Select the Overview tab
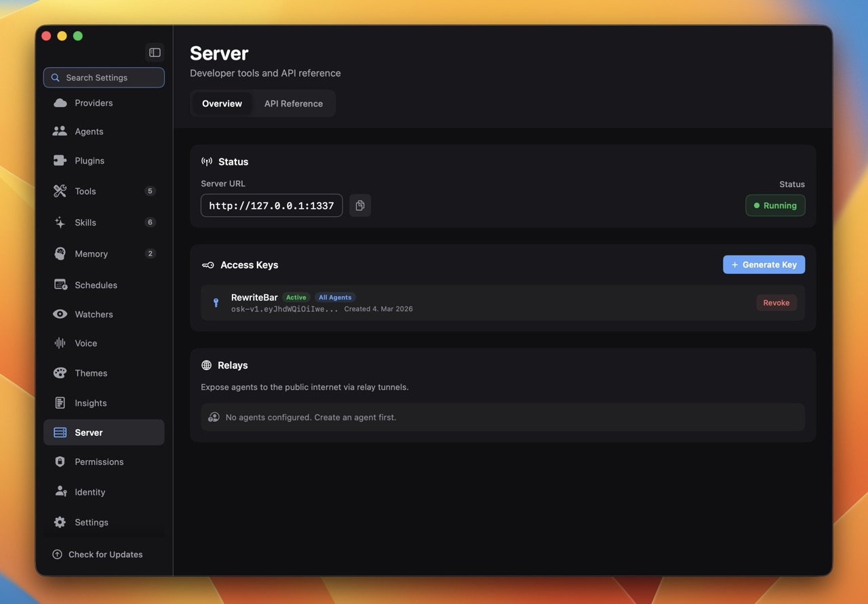Screen dimensions: 868x604 pyautogui.click(x=222, y=103)
